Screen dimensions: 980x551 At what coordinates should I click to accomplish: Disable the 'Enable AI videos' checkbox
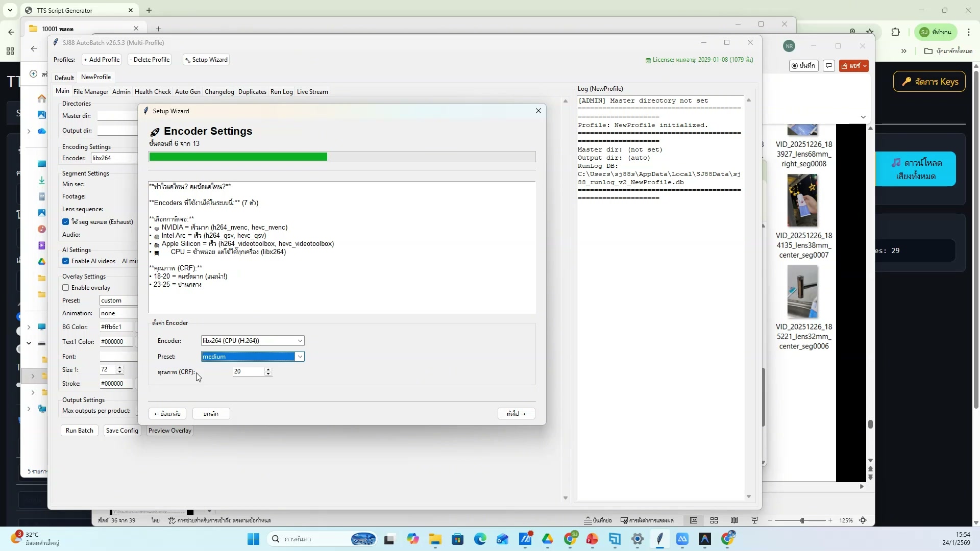[66, 261]
